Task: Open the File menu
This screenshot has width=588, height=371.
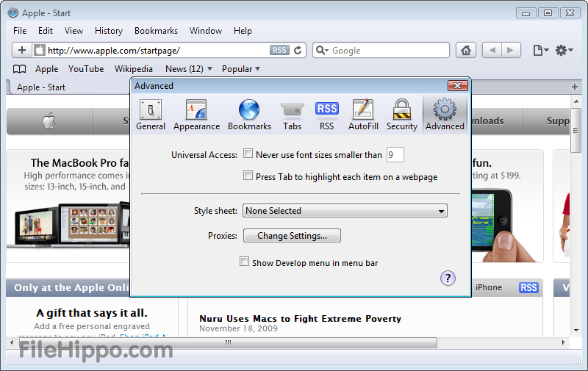Action: (x=20, y=31)
